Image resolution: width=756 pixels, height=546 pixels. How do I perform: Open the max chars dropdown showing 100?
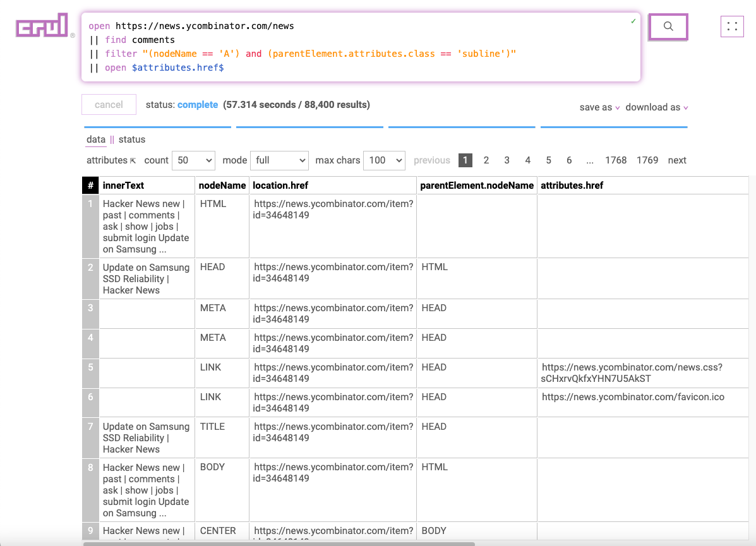[x=384, y=160]
